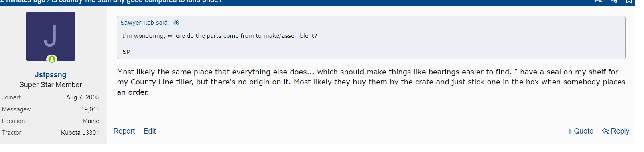644x152 pixels.
Task: Edit this post
Action: coord(150,131)
